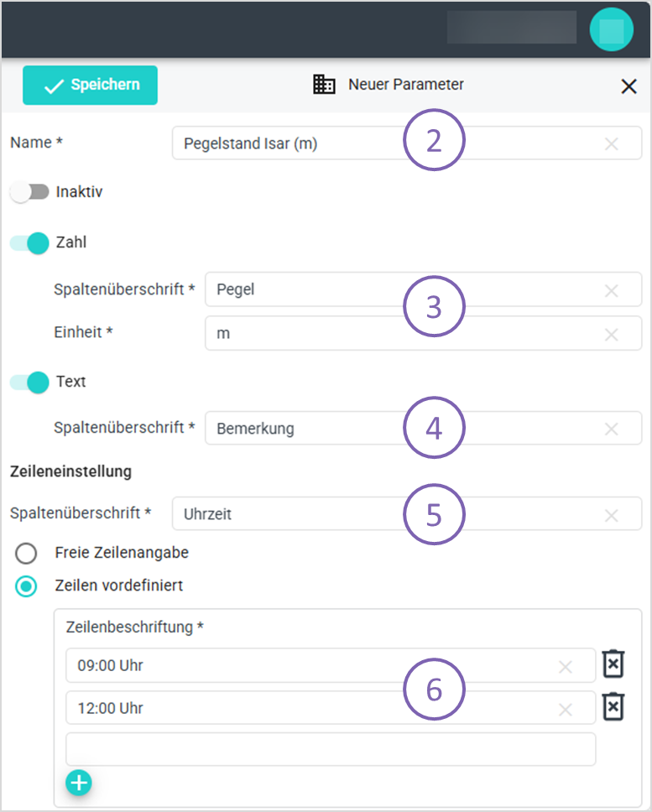Add a new row with plus button
Viewport: 652px width, 812px height.
(79, 783)
